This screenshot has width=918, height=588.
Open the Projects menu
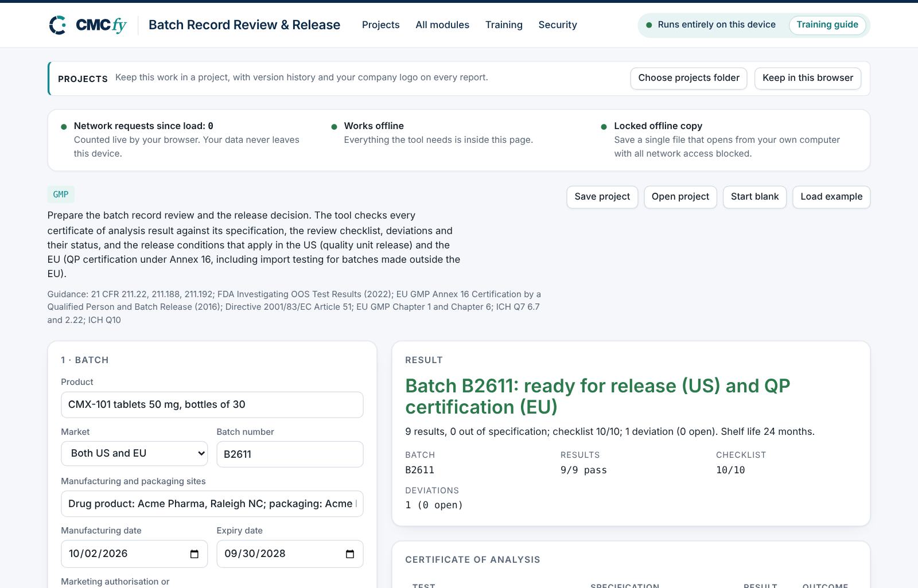380,25
